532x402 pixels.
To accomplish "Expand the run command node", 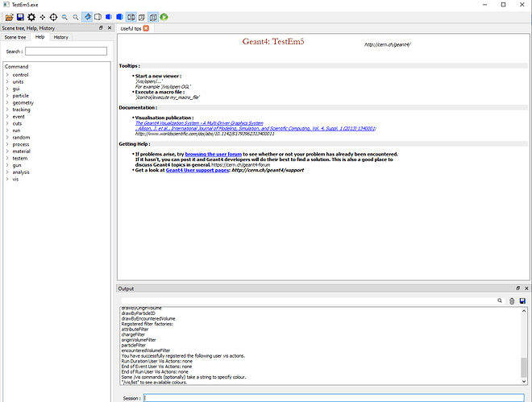I will pos(7,131).
